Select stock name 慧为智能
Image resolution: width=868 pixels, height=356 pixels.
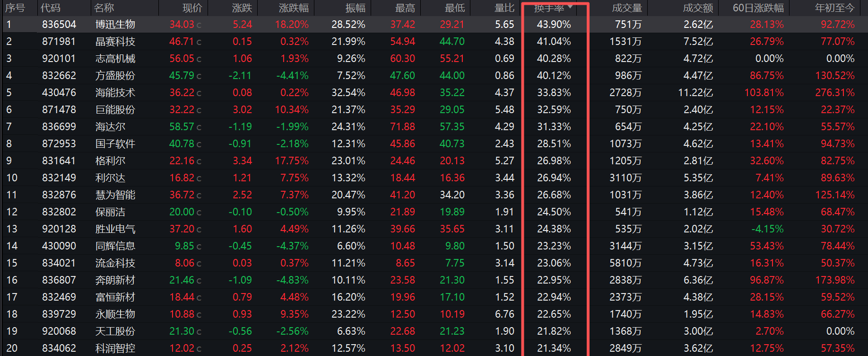click(115, 195)
